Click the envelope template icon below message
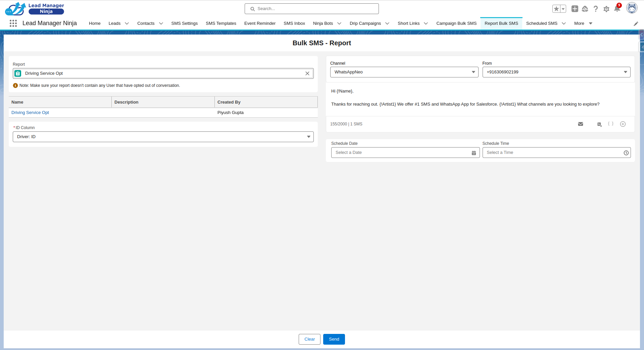Viewport: 644px width, 350px height. 581,124
